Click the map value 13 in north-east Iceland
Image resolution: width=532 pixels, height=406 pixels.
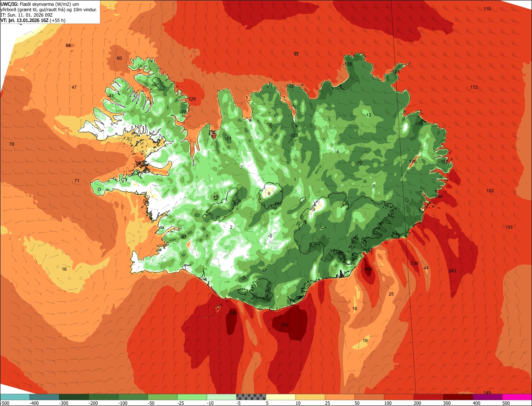368,115
